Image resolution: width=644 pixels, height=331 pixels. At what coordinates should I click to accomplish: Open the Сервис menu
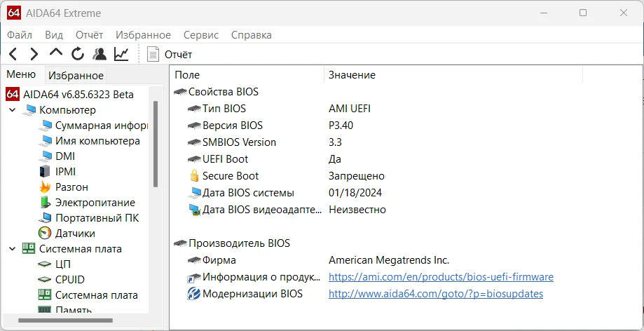point(201,35)
